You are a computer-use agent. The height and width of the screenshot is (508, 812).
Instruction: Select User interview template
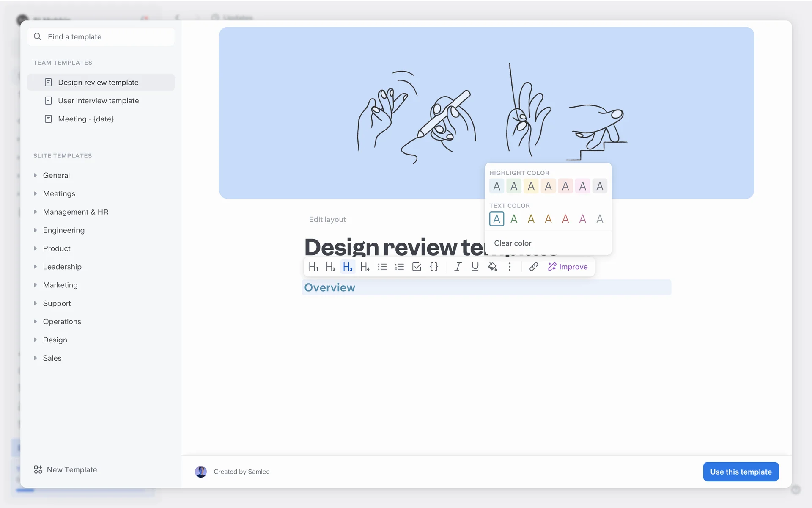[x=98, y=101]
